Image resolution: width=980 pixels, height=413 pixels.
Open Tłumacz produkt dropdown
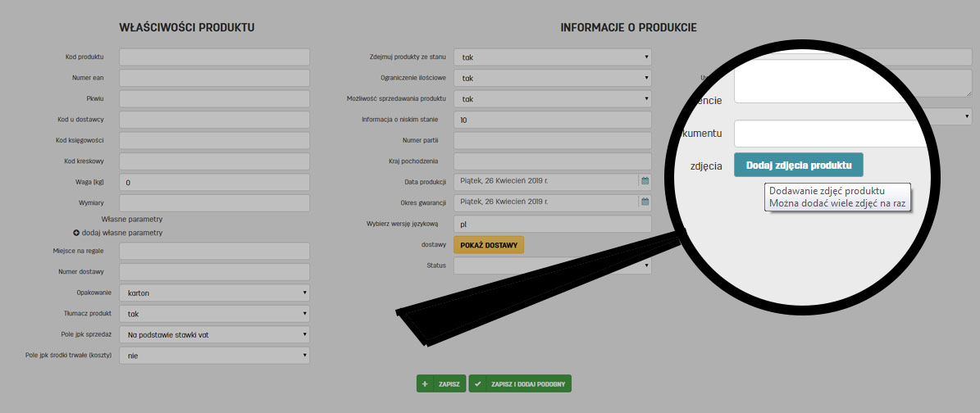pyautogui.click(x=214, y=313)
